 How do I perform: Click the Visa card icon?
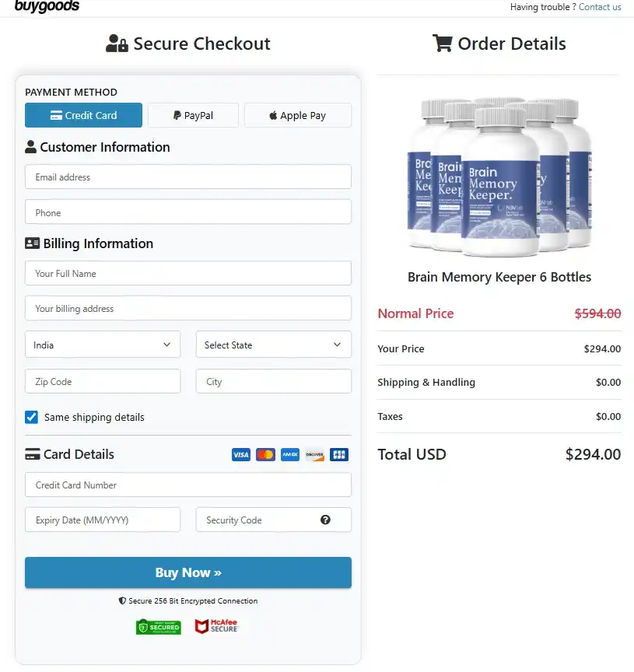tap(241, 454)
